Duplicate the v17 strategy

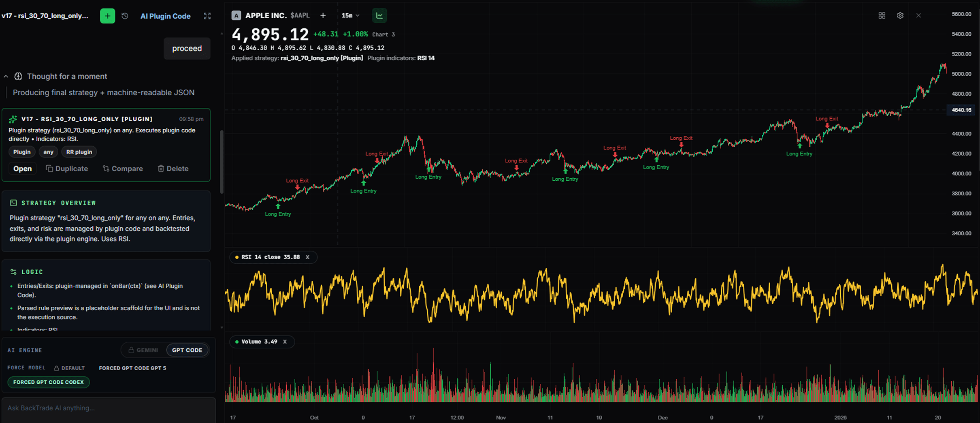67,169
